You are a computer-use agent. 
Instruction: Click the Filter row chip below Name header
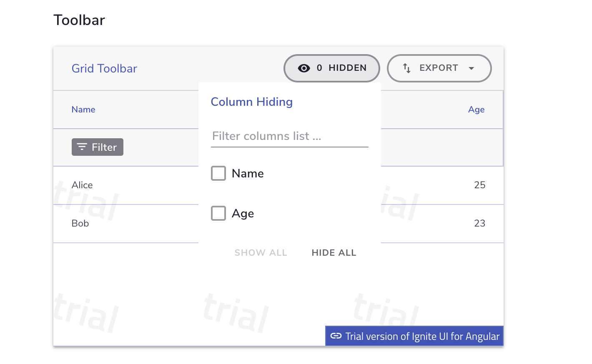(x=97, y=147)
